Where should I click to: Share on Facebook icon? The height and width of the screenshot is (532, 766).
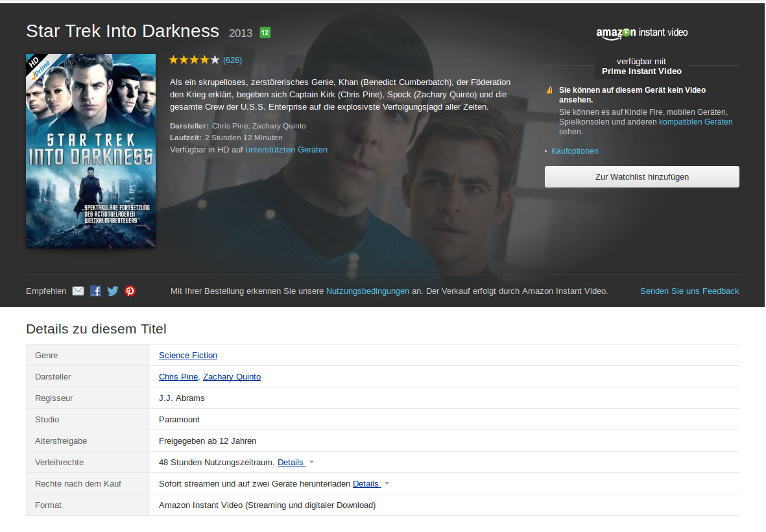tap(96, 291)
